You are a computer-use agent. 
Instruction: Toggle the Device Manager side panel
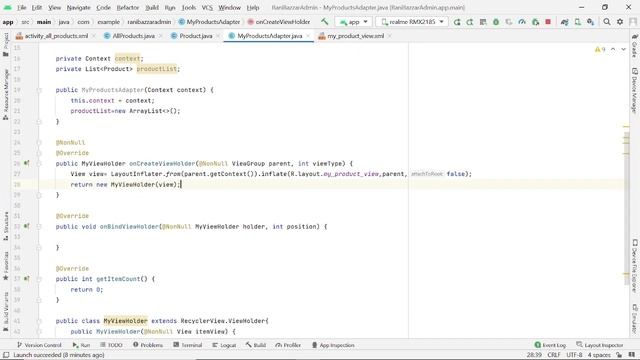(634, 91)
